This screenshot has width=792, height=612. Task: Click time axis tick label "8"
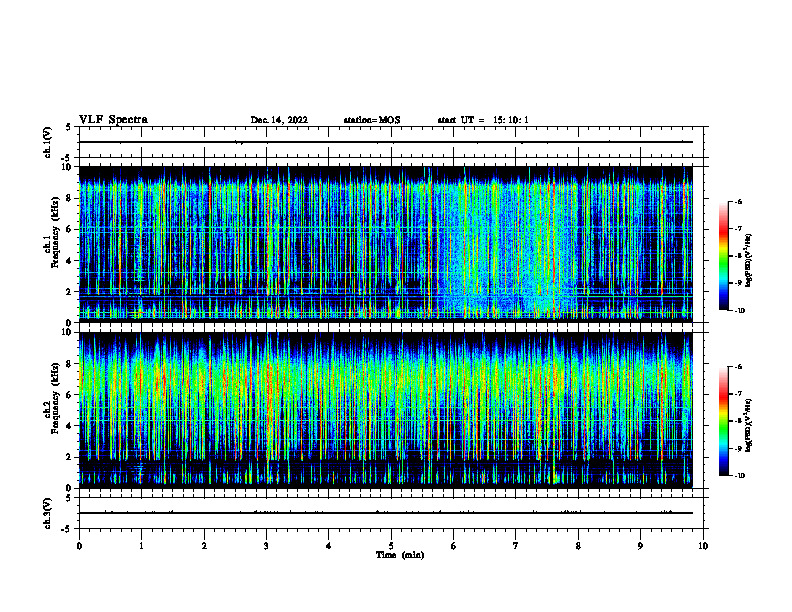point(578,546)
